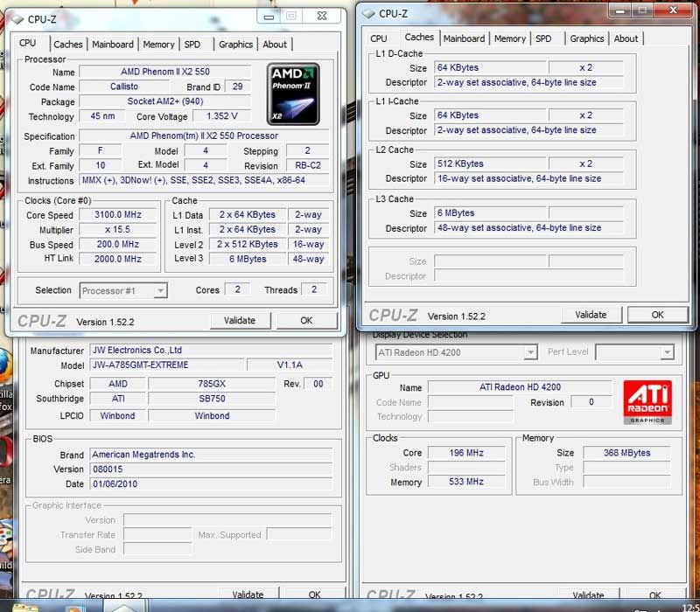The height and width of the screenshot is (612, 700).
Task: Click the L2 Cache size '512 KBytes'
Action: point(491,163)
